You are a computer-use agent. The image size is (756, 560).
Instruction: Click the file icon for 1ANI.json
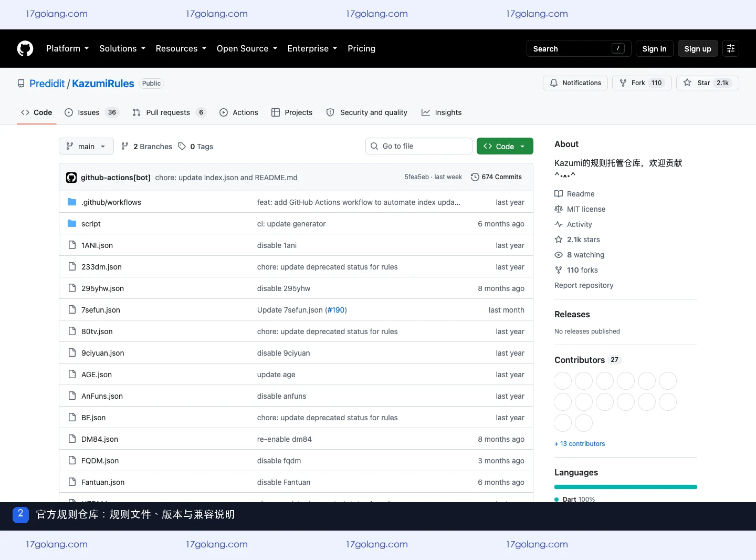72,245
